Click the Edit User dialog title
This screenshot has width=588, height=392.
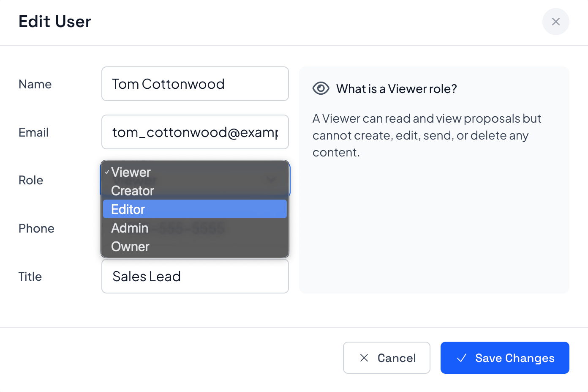[55, 22]
